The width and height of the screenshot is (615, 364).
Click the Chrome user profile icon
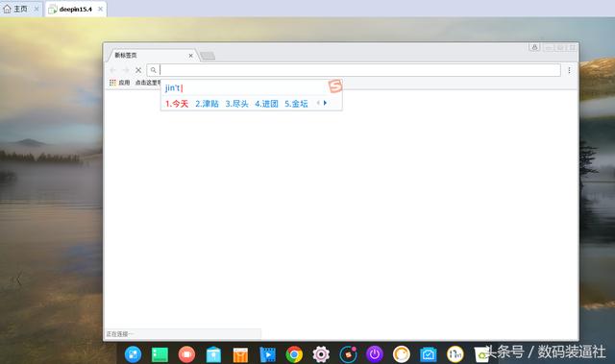(x=534, y=47)
